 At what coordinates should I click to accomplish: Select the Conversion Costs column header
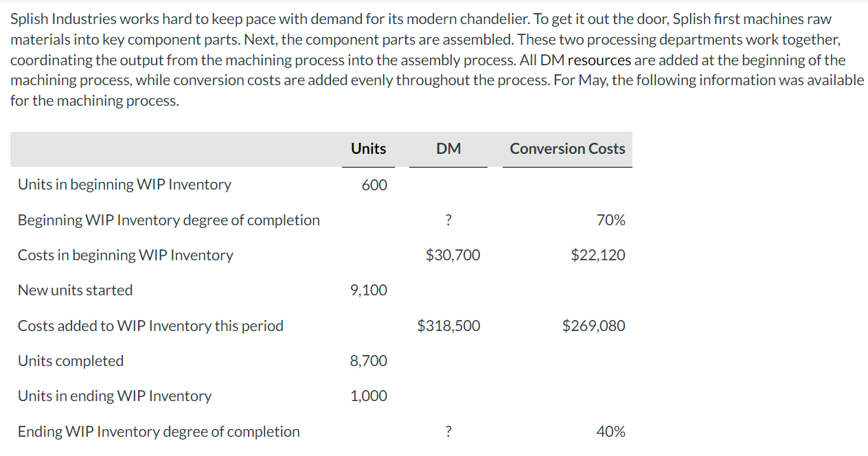(567, 149)
